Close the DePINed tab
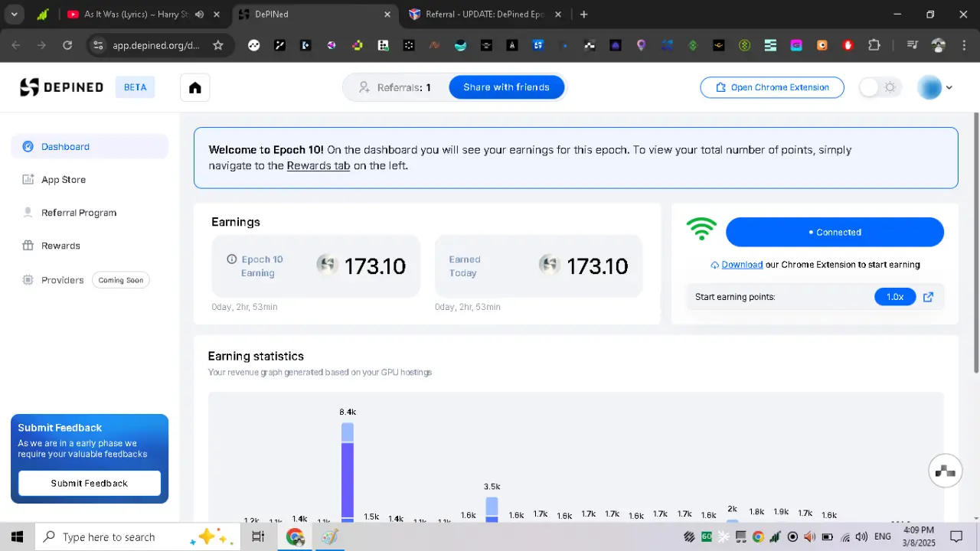 (x=387, y=15)
